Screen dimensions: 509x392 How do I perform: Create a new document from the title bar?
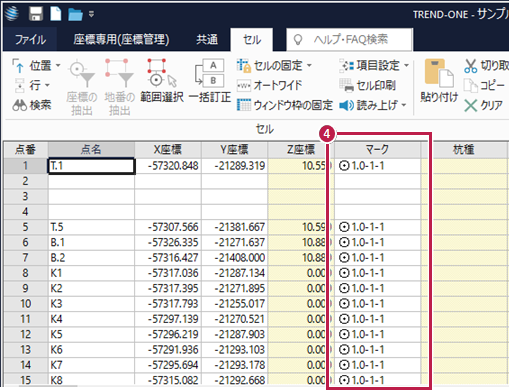pos(56,14)
